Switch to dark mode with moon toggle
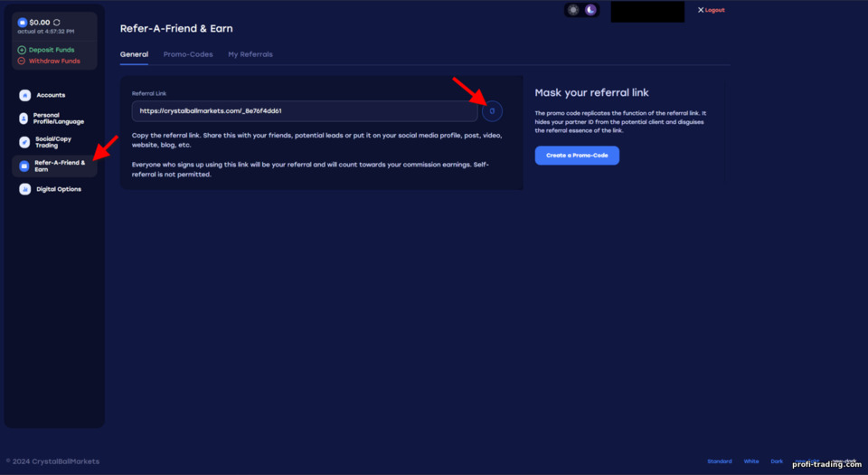The image size is (868, 475). 590,10
